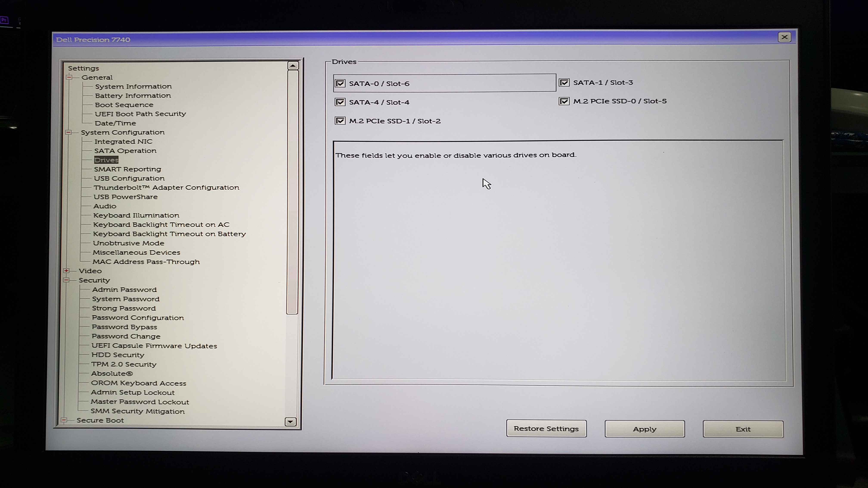The image size is (868, 488).
Task: Open Battery Information
Action: 133,95
